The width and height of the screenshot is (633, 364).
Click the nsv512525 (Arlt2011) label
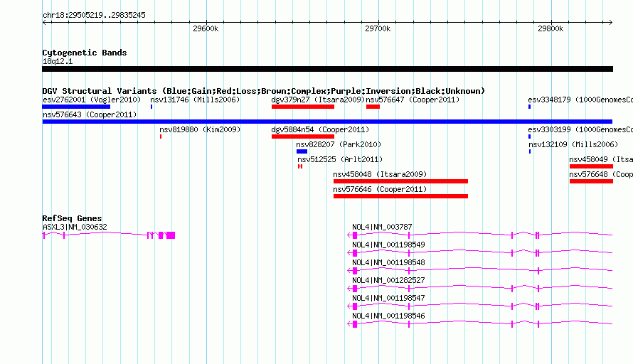[x=340, y=159]
